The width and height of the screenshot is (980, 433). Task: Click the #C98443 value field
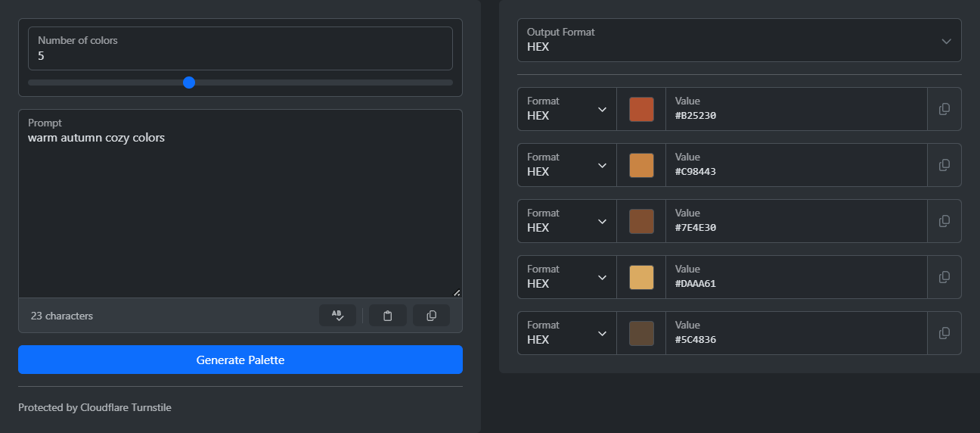[796, 165]
